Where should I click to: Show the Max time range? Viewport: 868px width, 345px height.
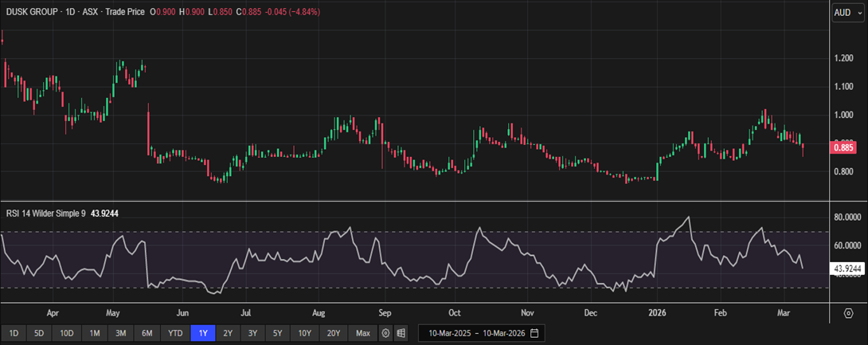click(x=363, y=332)
